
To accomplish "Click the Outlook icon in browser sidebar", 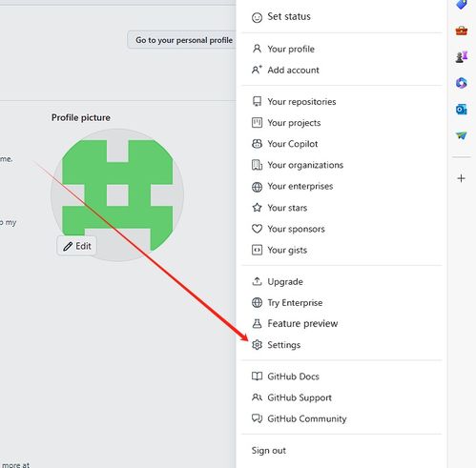I will (x=462, y=110).
